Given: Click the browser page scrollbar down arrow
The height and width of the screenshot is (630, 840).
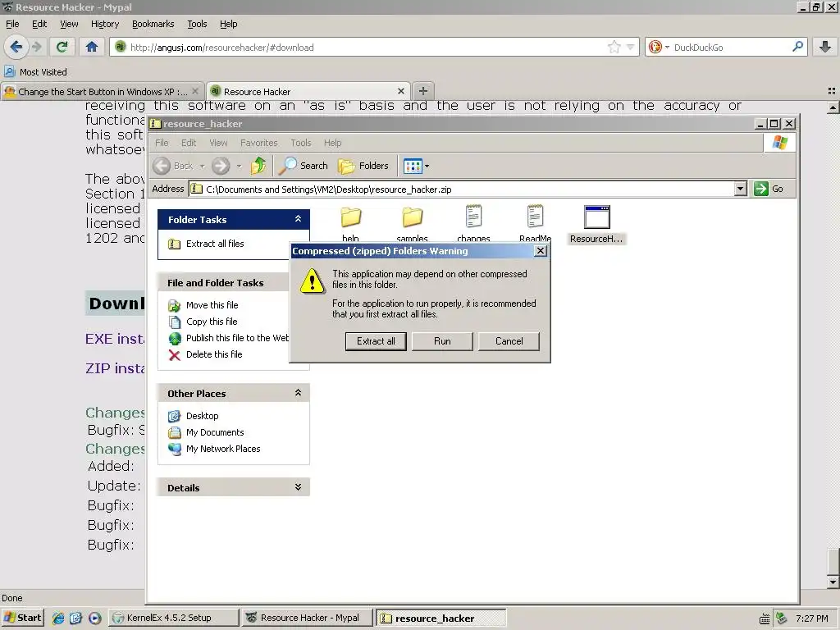Looking at the screenshot, I should (833, 582).
